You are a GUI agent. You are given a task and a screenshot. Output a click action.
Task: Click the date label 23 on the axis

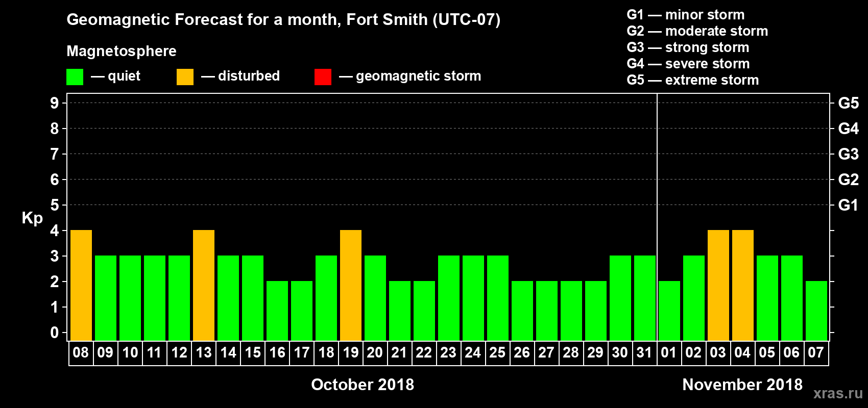pos(448,353)
